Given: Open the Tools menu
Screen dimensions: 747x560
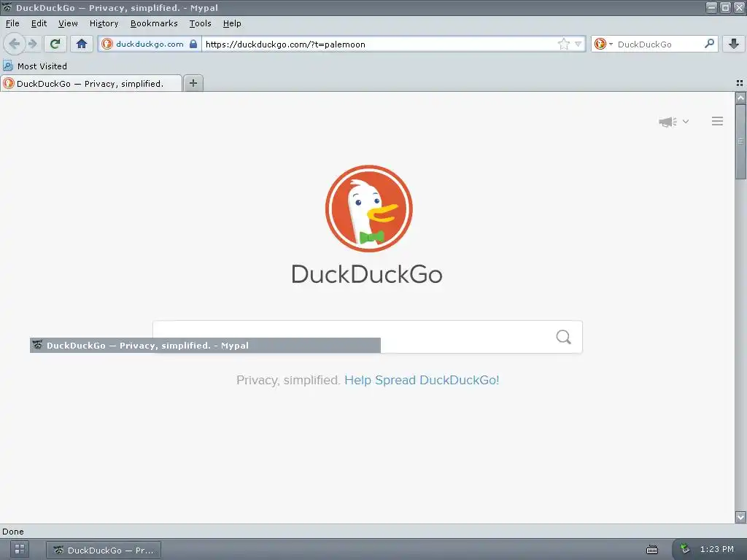Looking at the screenshot, I should coord(200,23).
